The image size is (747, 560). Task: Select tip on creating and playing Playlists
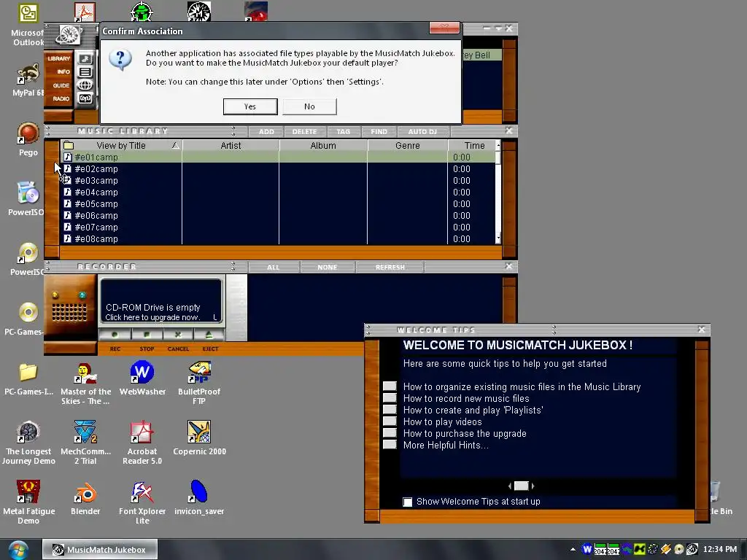point(390,409)
